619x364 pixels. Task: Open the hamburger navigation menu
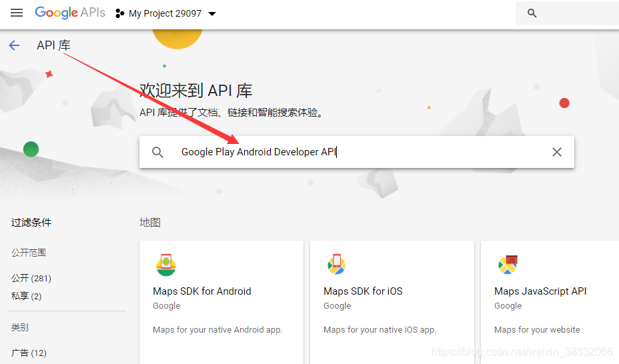pos(17,13)
